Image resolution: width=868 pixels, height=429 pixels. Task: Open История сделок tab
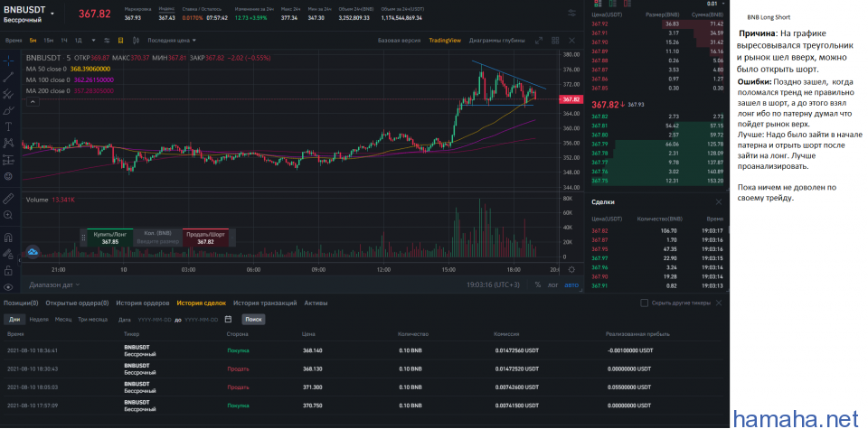pyautogui.click(x=202, y=303)
